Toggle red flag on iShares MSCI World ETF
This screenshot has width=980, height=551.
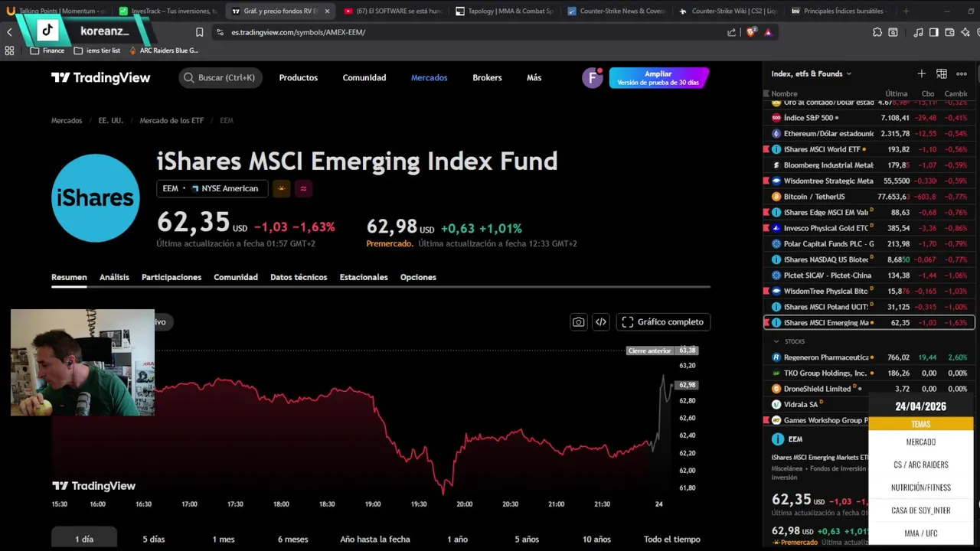pos(766,149)
